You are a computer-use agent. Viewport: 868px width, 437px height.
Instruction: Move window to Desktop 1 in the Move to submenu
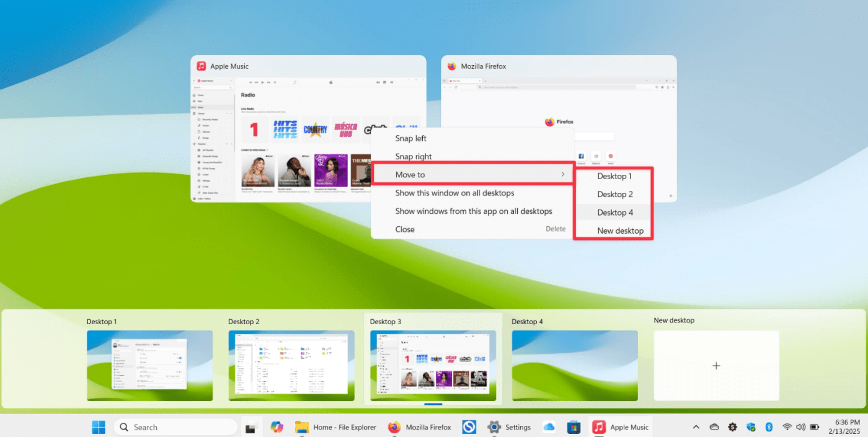tap(614, 176)
